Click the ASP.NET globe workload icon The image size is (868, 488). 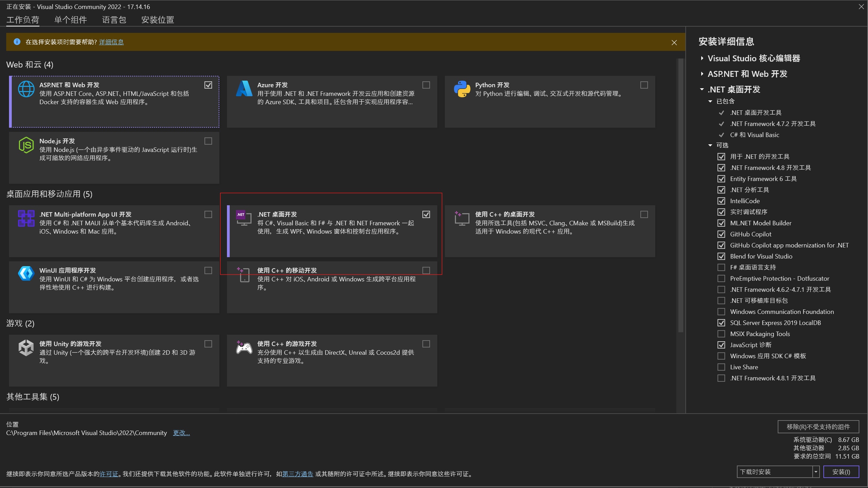pos(26,89)
